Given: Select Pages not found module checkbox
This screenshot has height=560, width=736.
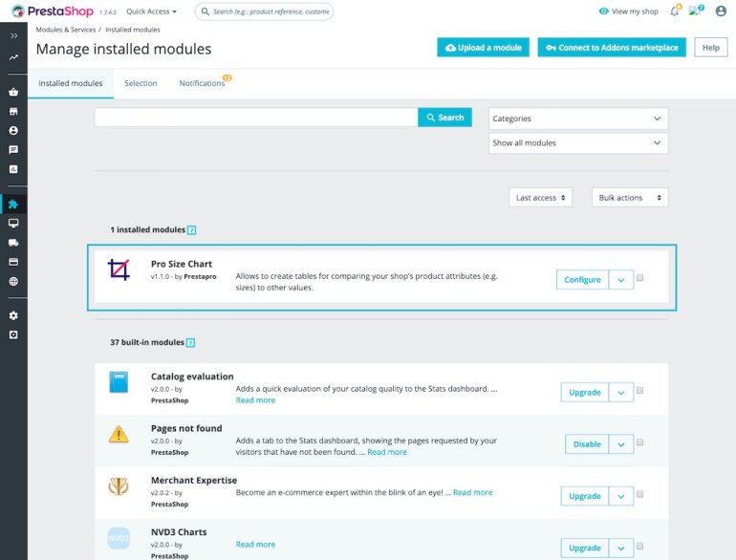Looking at the screenshot, I should (x=639, y=442).
